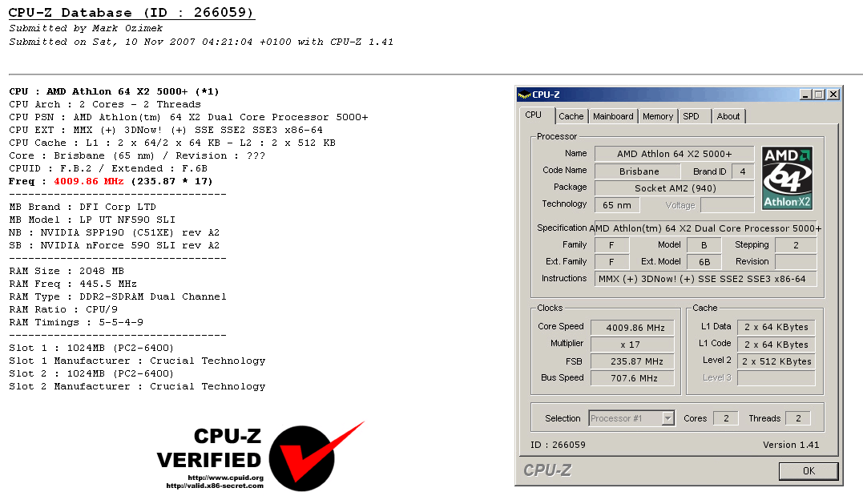Viewport: 863px width, 504px height.
Task: Click the CPU-Z logo beside the OK button
Action: (x=547, y=470)
